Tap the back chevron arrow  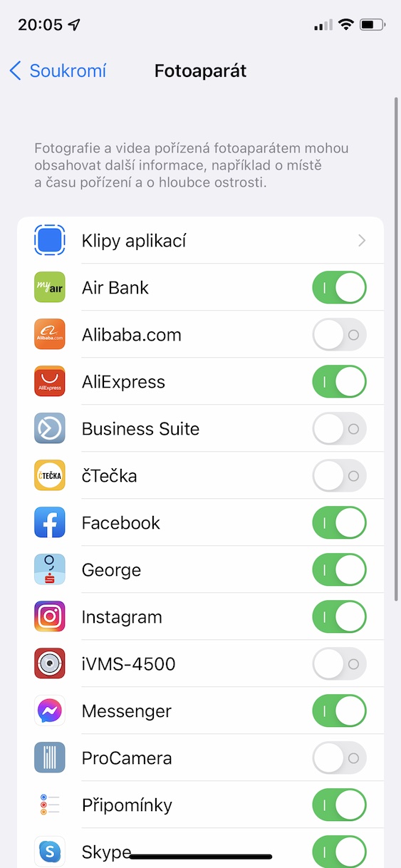[x=15, y=71]
